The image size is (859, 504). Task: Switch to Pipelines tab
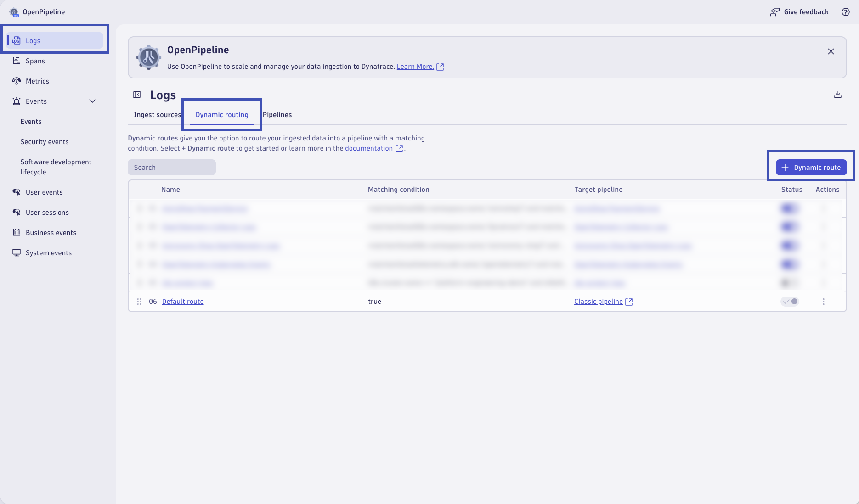(x=277, y=115)
